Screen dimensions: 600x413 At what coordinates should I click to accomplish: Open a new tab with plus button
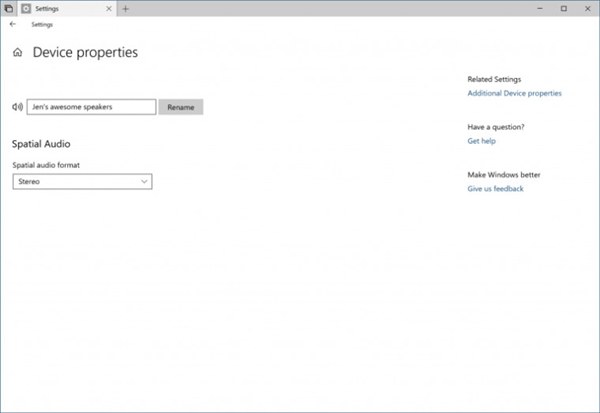pyautogui.click(x=125, y=8)
